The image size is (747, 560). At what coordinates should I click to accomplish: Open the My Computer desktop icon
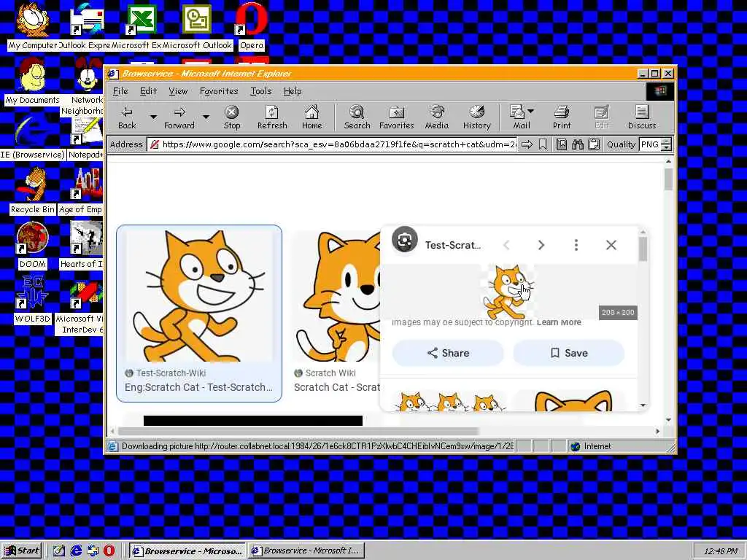[x=32, y=26]
